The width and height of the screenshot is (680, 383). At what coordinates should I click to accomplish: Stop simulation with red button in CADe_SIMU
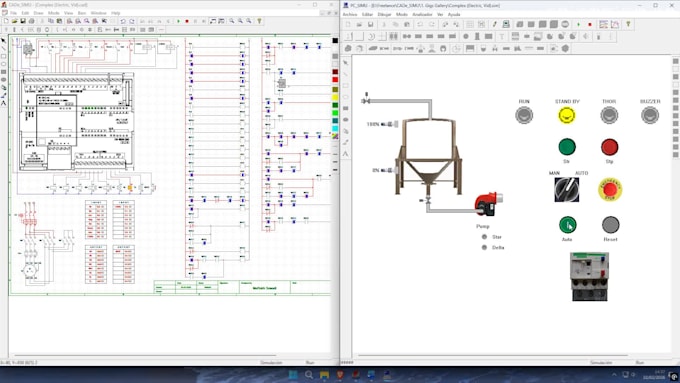187,21
